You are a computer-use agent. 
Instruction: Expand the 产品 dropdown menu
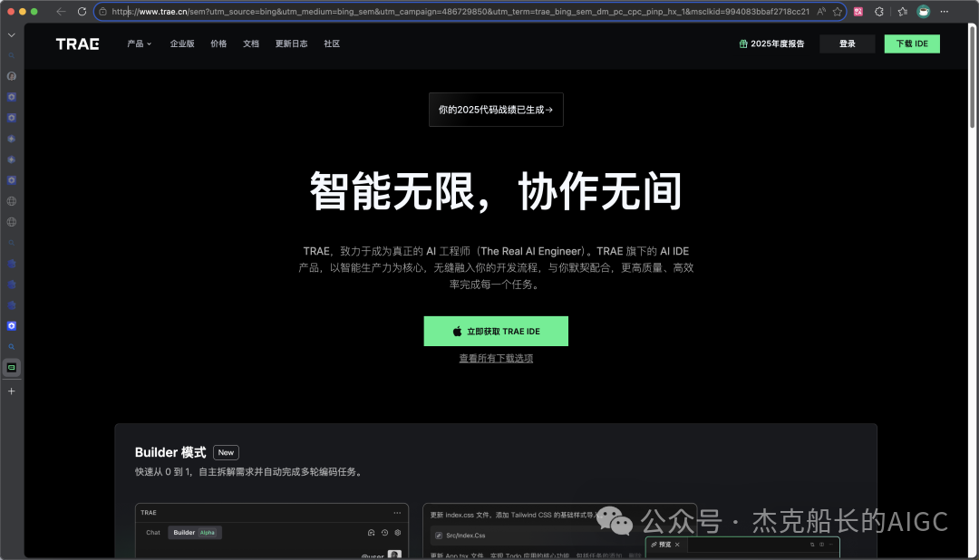(140, 43)
